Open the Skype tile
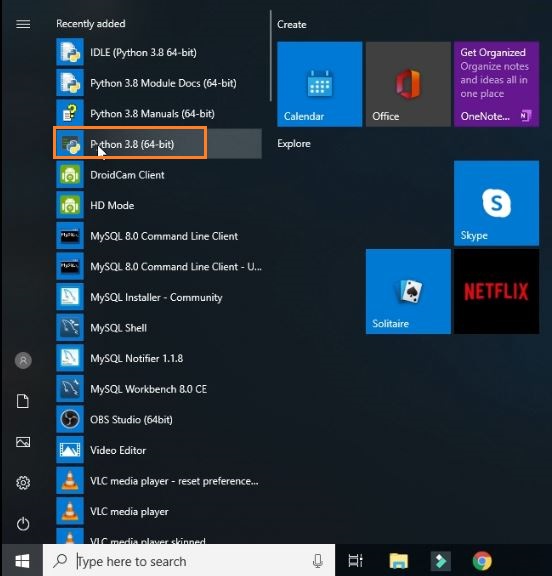 click(497, 203)
